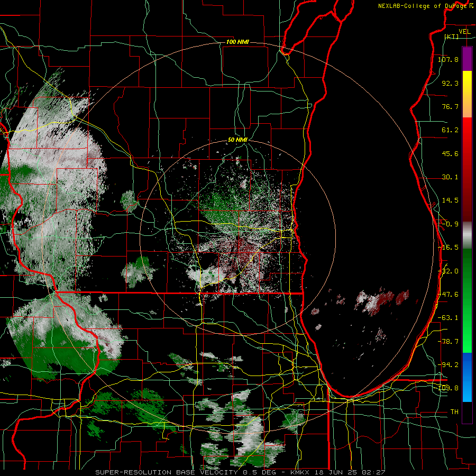
Task: Click the blue segment of velocity color bar
Action: [x=467, y=377]
